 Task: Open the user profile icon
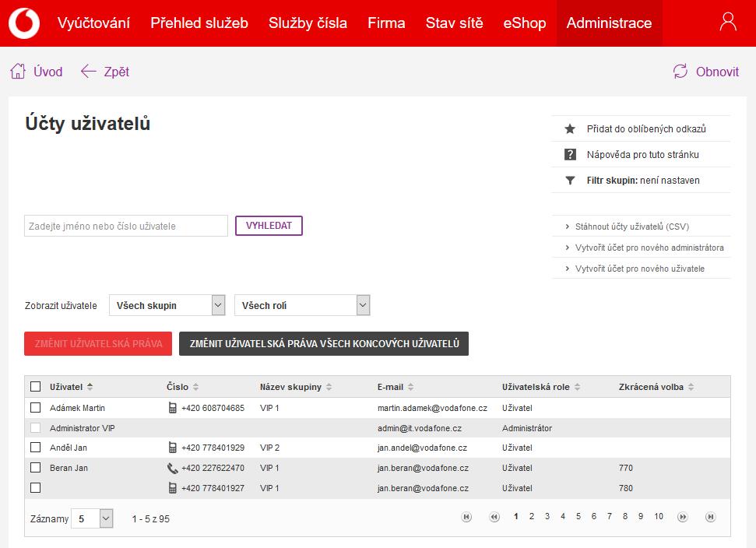pyautogui.click(x=728, y=22)
